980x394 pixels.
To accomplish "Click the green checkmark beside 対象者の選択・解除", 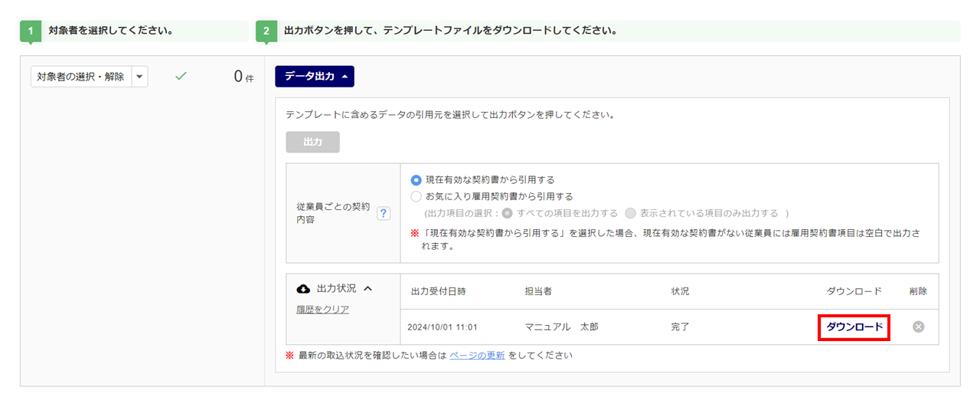I will (181, 76).
